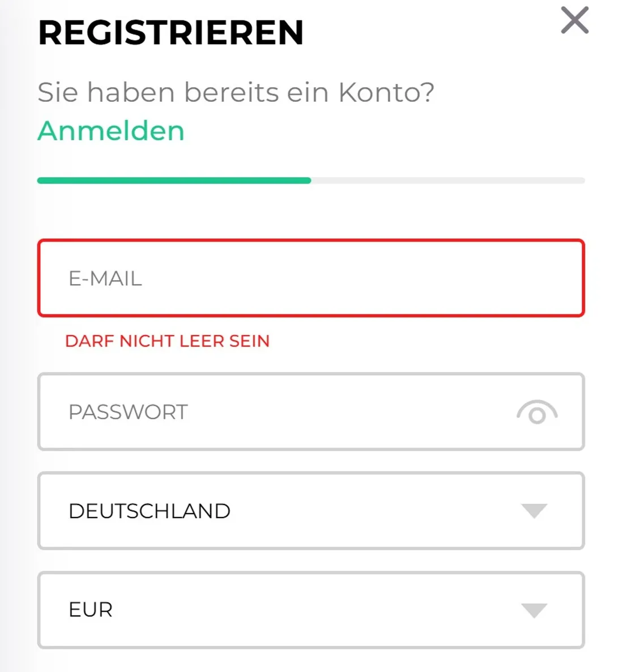Click the E-MAIL placeholder label
The height and width of the screenshot is (672, 623).
[105, 279]
